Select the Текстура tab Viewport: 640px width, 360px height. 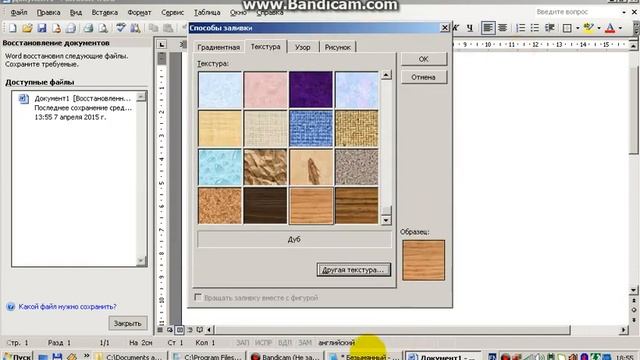pyautogui.click(x=265, y=47)
